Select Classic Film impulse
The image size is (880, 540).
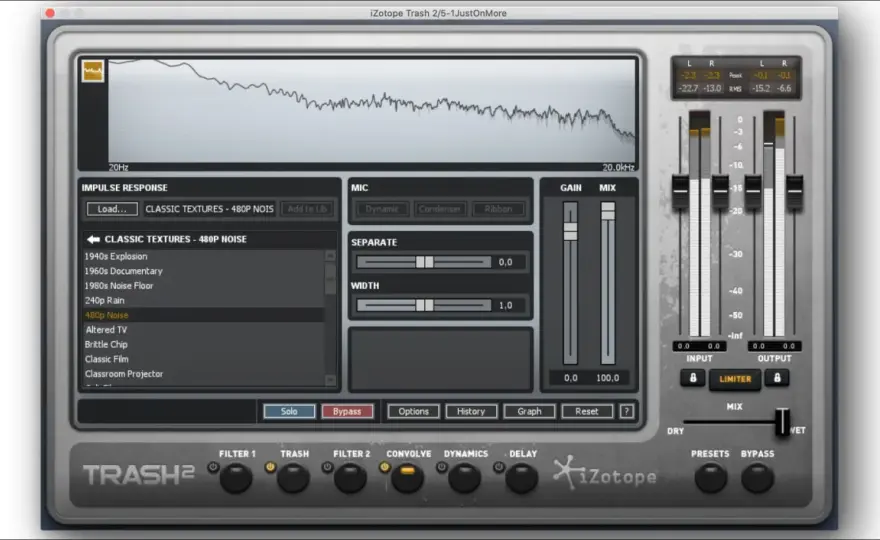coord(204,359)
